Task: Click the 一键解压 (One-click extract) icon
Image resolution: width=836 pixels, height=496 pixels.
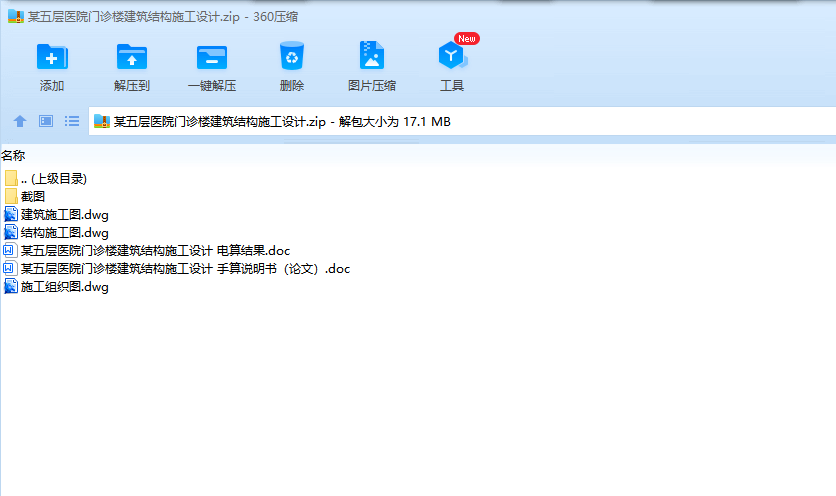Action: (x=212, y=57)
